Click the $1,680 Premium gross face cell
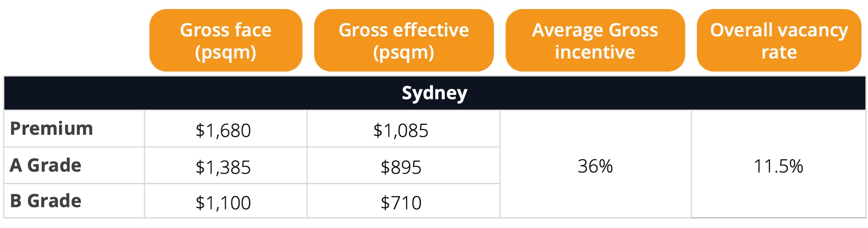The height and width of the screenshot is (228, 868). point(223,130)
